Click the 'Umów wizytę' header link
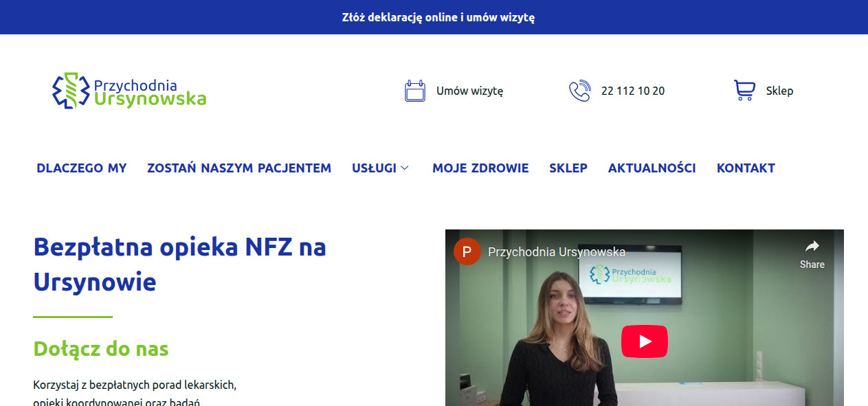Screen dimensions: 868x406 point(470,91)
